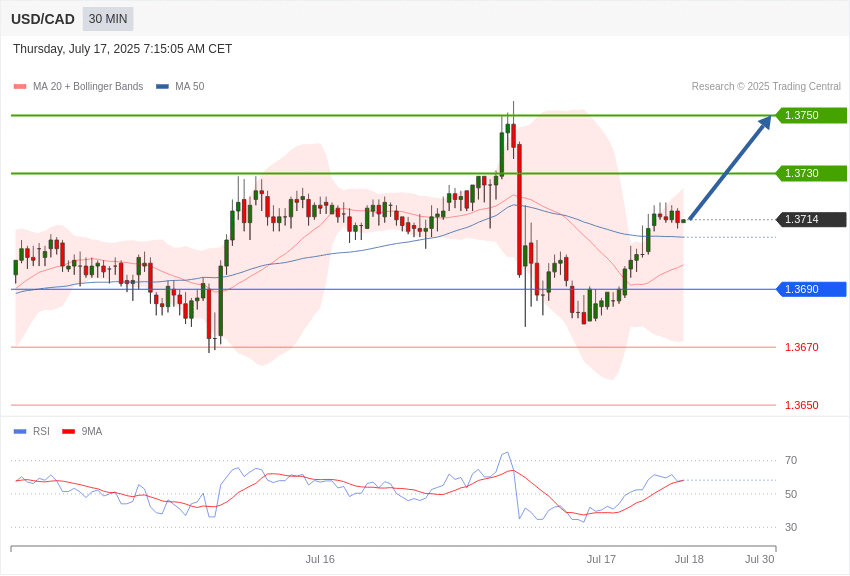The image size is (850, 576).
Task: Click the 1.3670 support level label
Action: click(x=802, y=347)
